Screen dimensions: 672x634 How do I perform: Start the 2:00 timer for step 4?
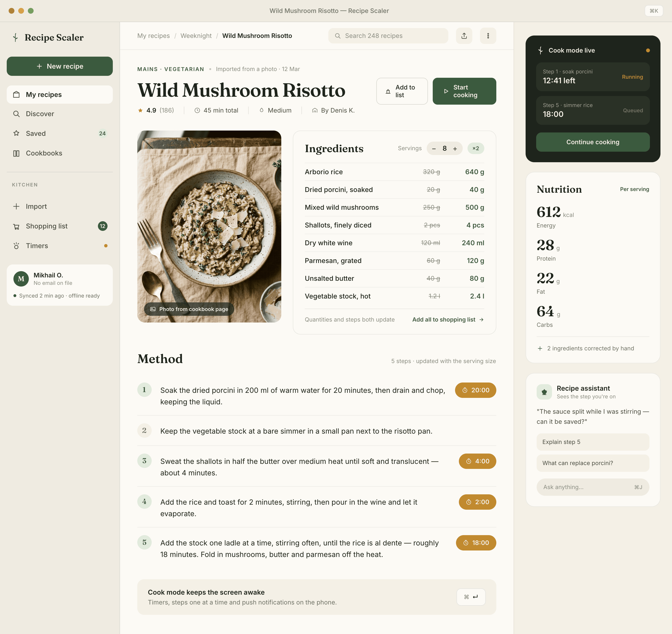pyautogui.click(x=477, y=502)
